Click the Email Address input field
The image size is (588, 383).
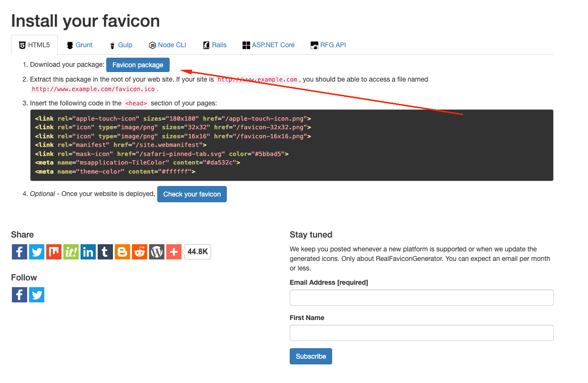coord(421,298)
